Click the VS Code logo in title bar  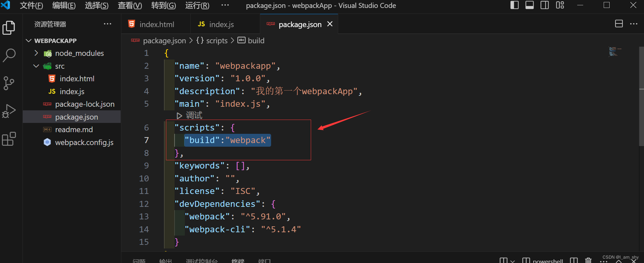coord(6,5)
